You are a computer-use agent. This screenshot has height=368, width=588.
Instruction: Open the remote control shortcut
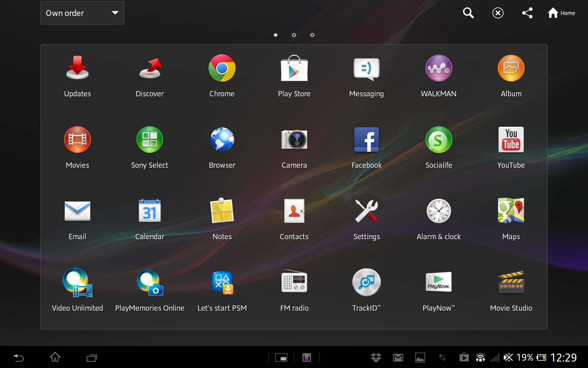coord(307,358)
